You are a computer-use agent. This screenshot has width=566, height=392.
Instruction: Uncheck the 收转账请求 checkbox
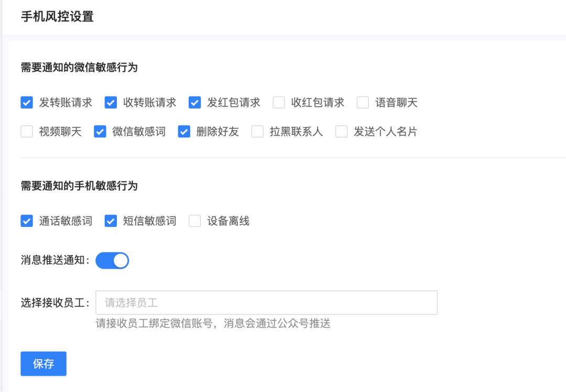[111, 102]
